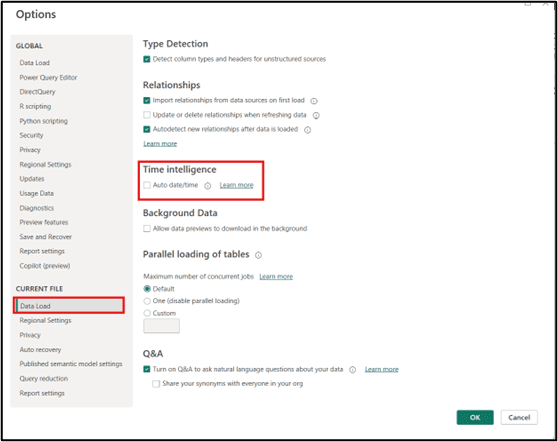Open Learn more link beside Auto date/time
558x442 pixels.
tap(236, 185)
